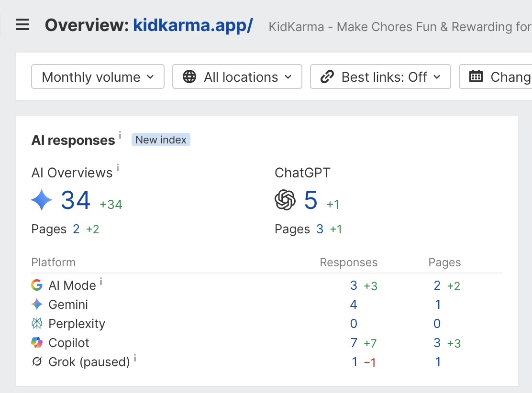Click the AI responses section heading
This screenshot has width=532, height=393.
73,141
